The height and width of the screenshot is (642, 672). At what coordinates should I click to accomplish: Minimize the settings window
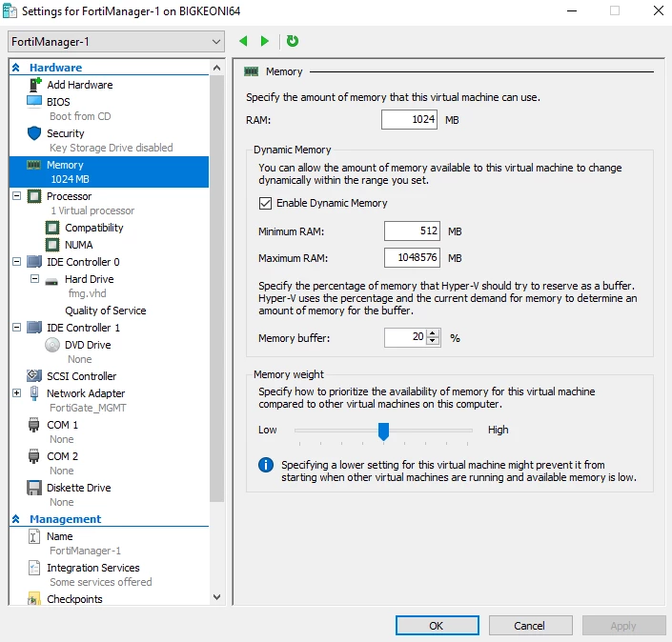[572, 10]
